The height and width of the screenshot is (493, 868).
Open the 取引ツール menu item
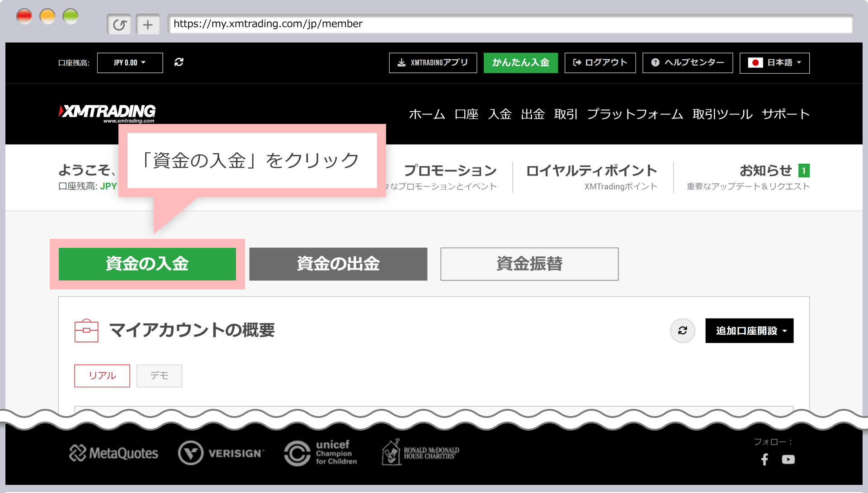(722, 114)
